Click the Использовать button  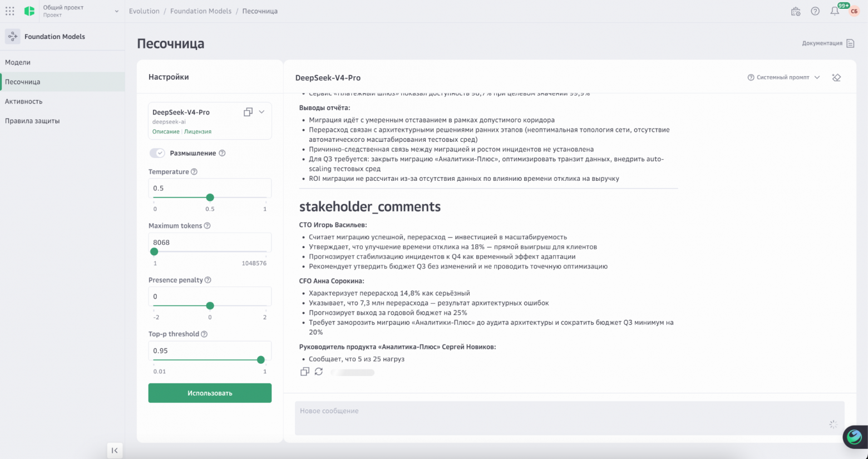[x=210, y=393]
